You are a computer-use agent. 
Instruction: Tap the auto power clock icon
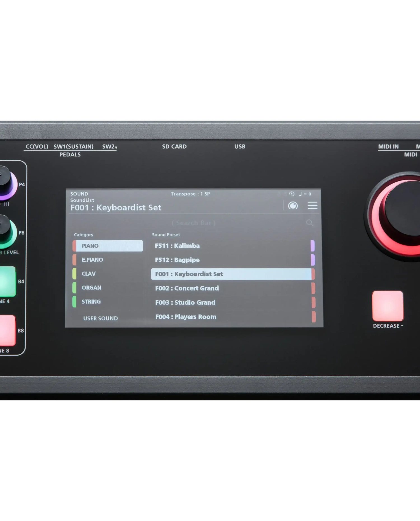pyautogui.click(x=292, y=194)
